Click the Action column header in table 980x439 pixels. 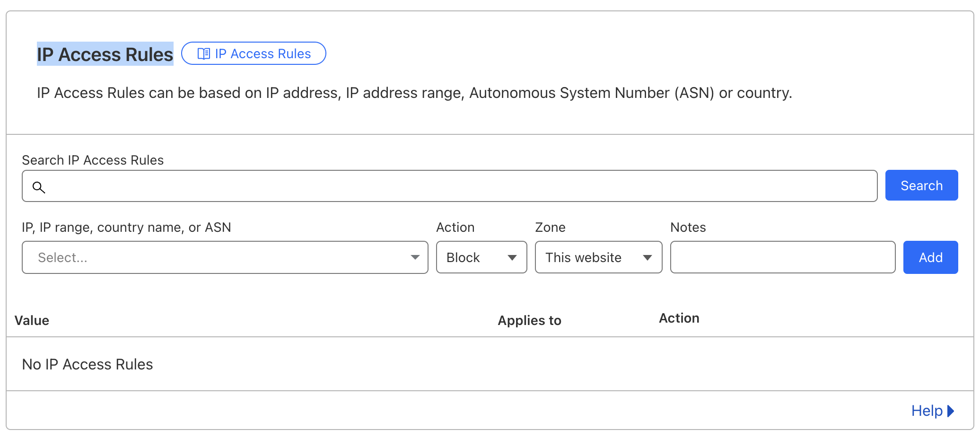[x=679, y=318]
